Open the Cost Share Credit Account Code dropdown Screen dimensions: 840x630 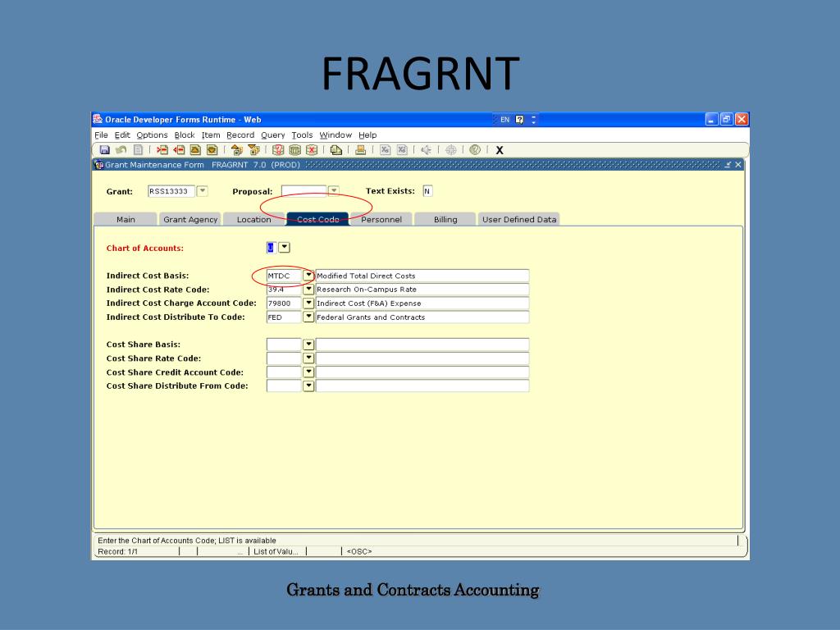pos(308,372)
